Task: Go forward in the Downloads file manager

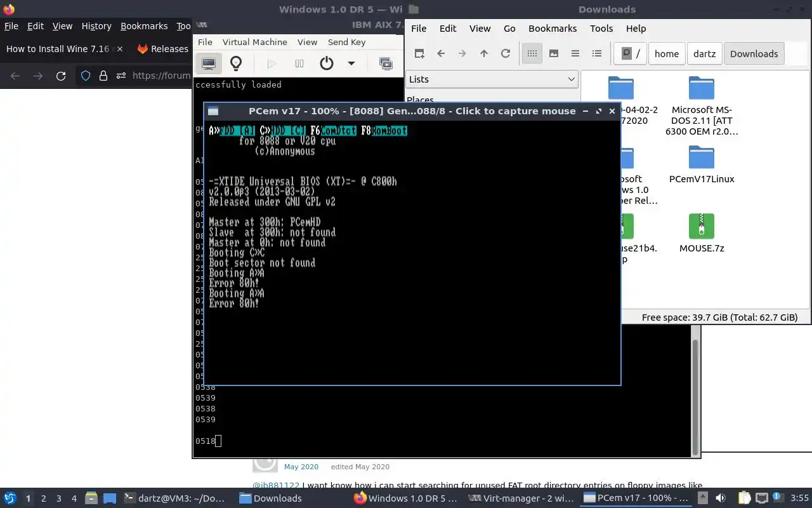Action: point(462,53)
